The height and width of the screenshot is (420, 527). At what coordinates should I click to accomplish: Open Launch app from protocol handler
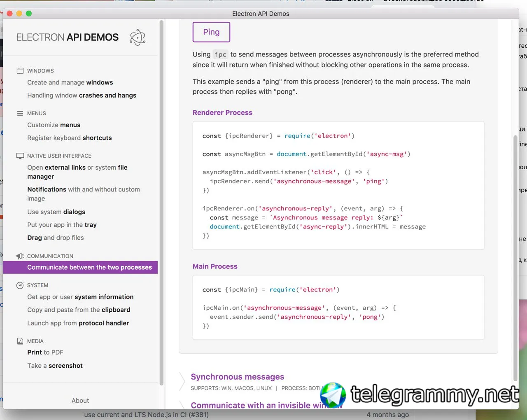tap(78, 323)
